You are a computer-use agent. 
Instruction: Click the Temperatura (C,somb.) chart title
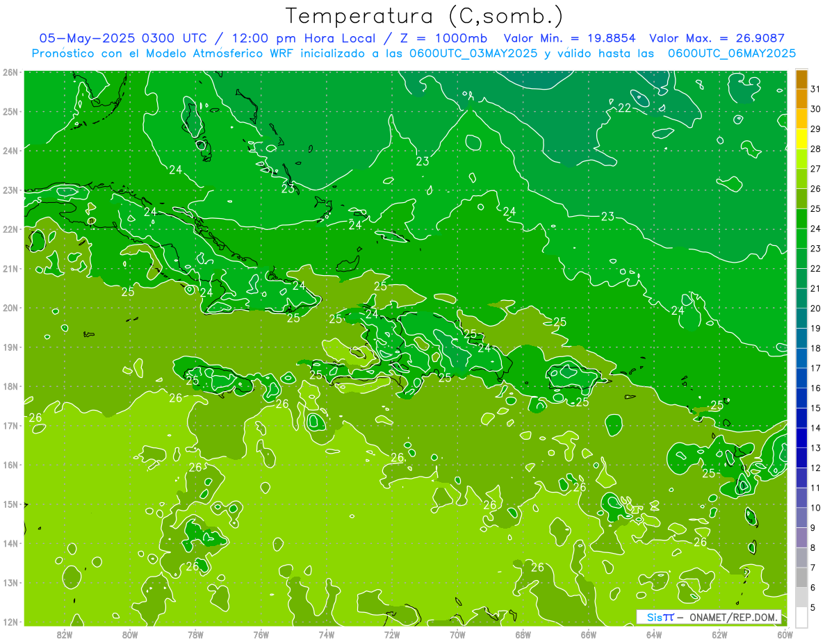point(425,16)
